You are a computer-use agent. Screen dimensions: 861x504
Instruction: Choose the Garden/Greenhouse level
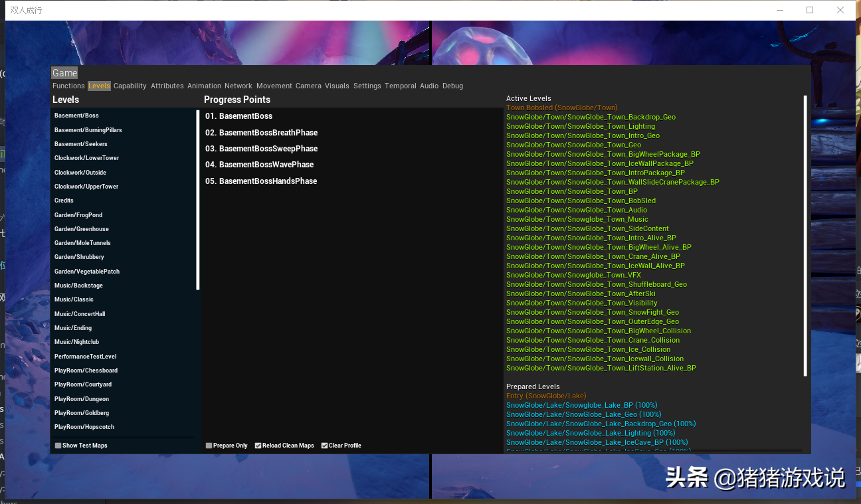coord(82,229)
